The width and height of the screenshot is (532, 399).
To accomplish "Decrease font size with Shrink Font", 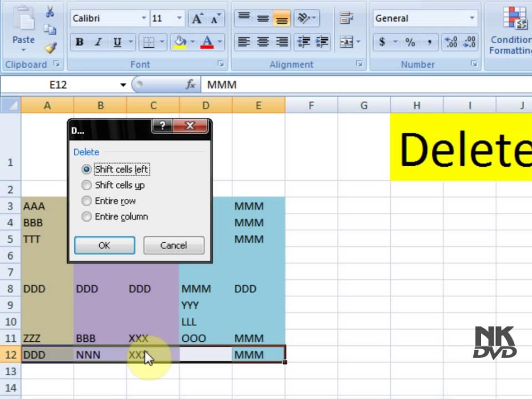I will click(x=216, y=18).
